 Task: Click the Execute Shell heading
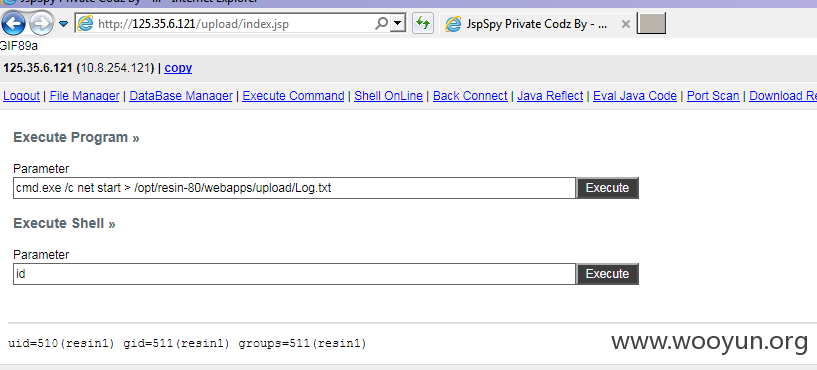(64, 224)
